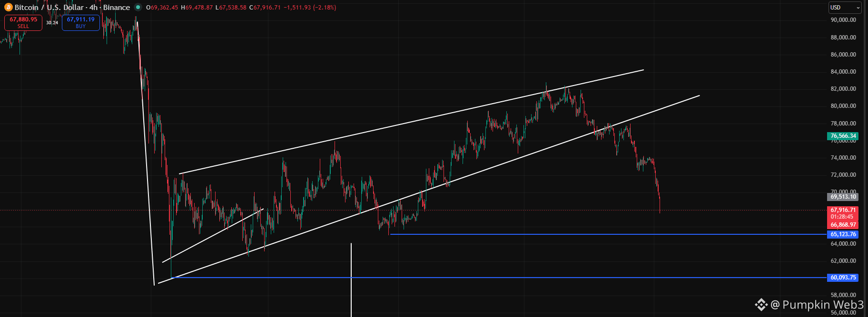
Task: Select the lower white wedge trend line
Action: pos(428,190)
